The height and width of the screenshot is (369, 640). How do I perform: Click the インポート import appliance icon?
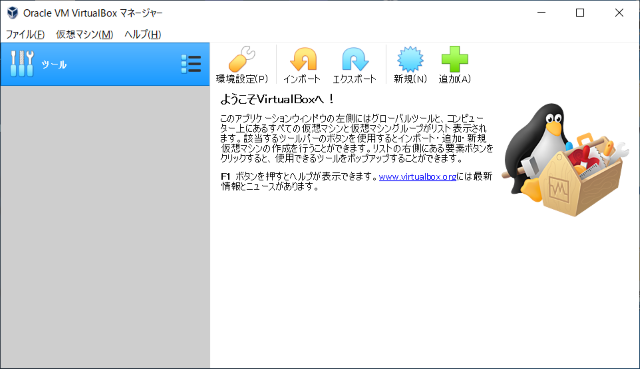(303, 59)
